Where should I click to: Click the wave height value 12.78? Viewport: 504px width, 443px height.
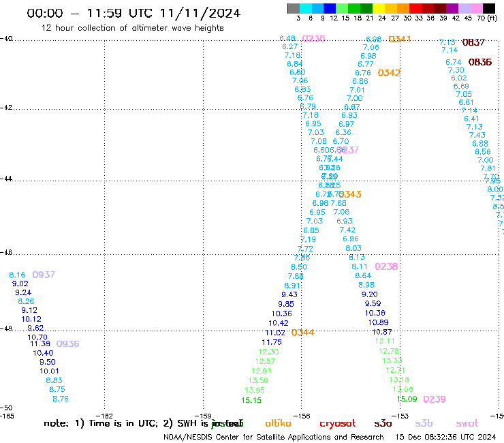click(x=389, y=351)
